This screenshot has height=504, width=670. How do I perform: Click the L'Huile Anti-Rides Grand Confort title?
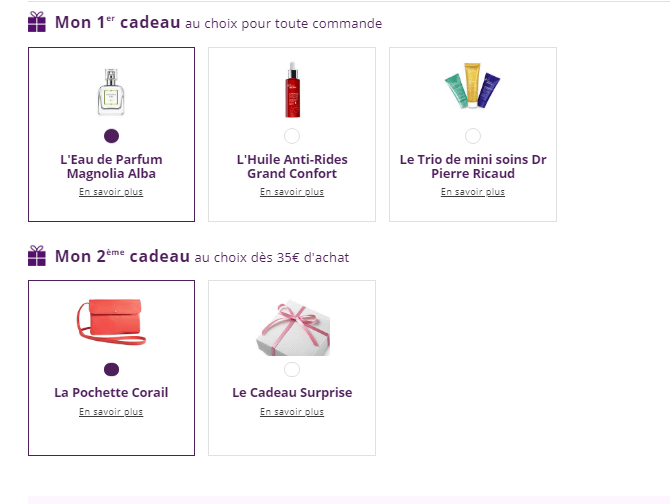click(x=292, y=166)
